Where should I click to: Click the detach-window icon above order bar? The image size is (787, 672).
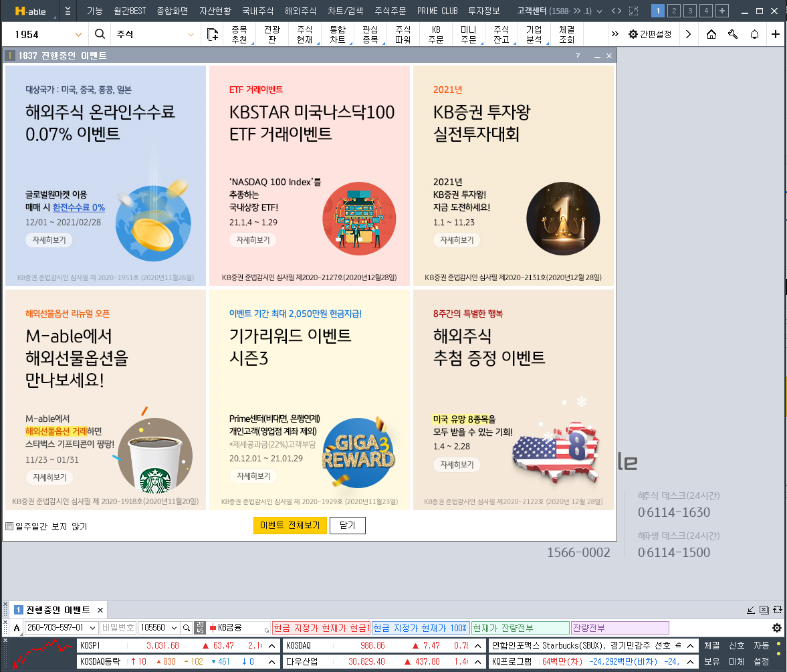778,610
